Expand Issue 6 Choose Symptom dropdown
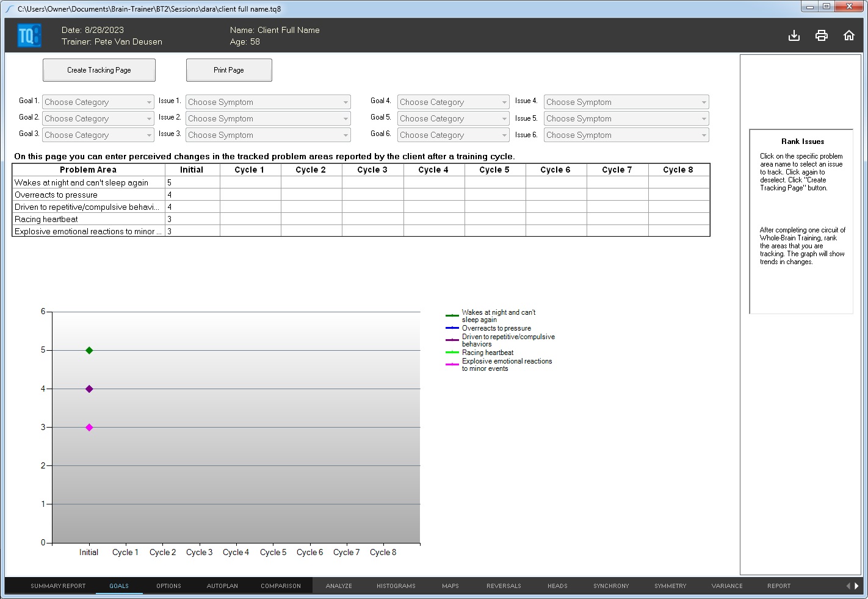868x599 pixels. [x=626, y=135]
